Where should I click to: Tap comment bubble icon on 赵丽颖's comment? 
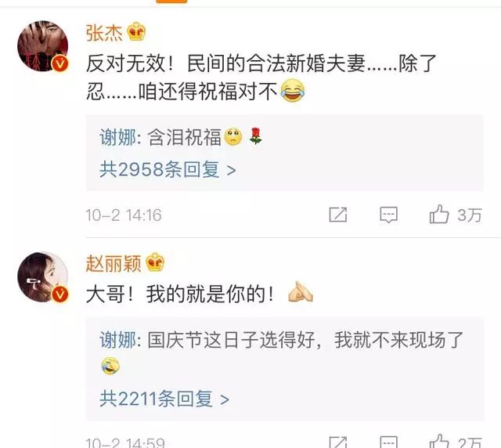(388, 443)
